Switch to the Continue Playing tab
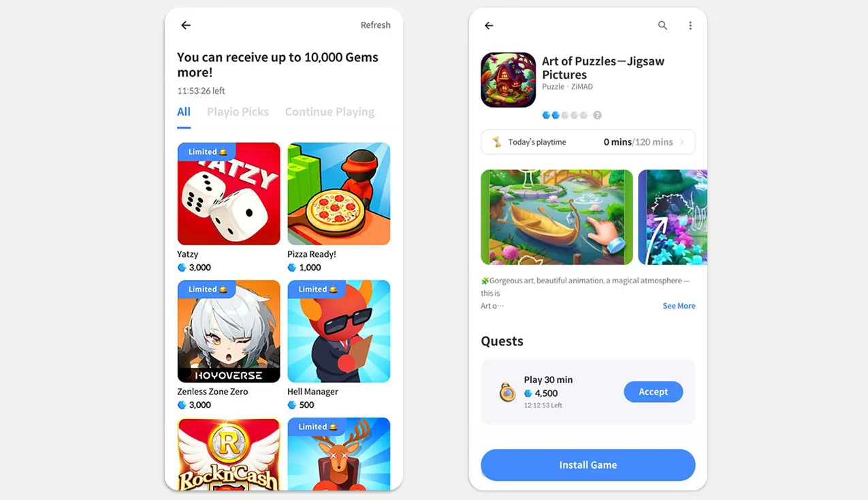The height and width of the screenshot is (500, 868). (x=329, y=112)
